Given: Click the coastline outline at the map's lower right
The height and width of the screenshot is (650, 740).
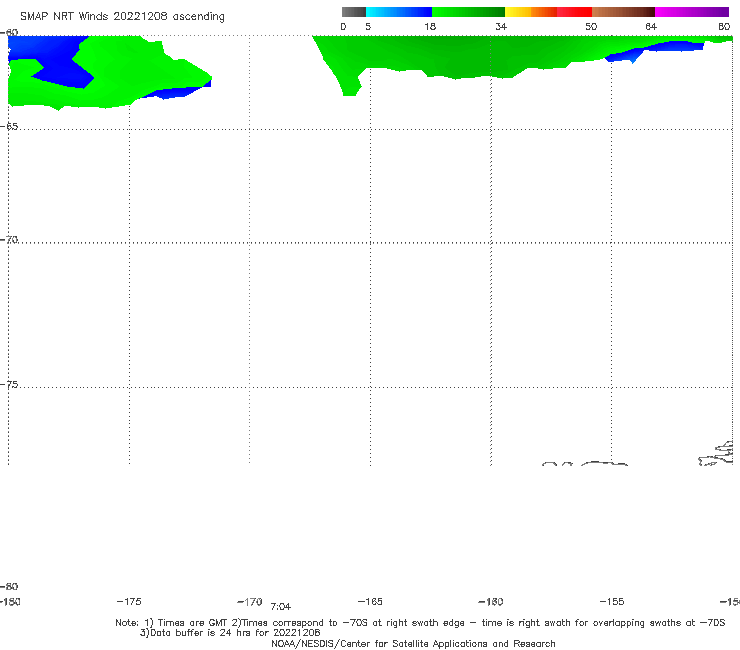Looking at the screenshot, I should (x=716, y=454).
